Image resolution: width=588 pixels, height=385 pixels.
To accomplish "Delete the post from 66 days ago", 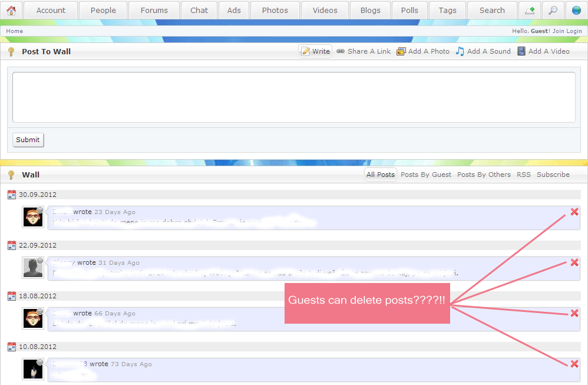I will point(574,313).
